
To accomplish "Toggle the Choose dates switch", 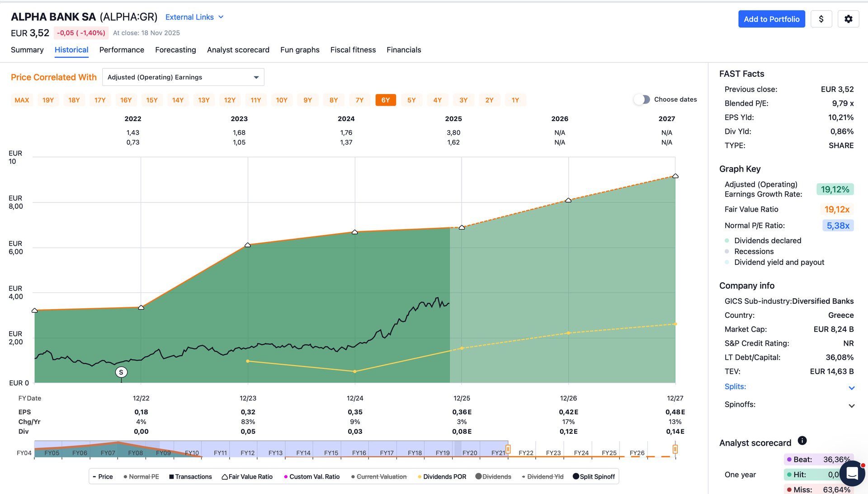I will point(642,99).
